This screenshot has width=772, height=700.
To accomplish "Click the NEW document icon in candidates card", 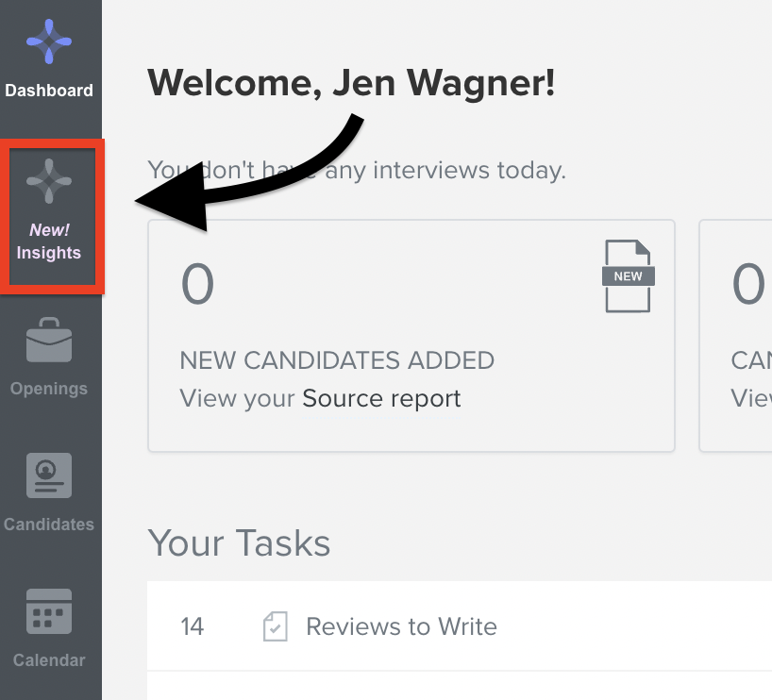I will pyautogui.click(x=629, y=276).
